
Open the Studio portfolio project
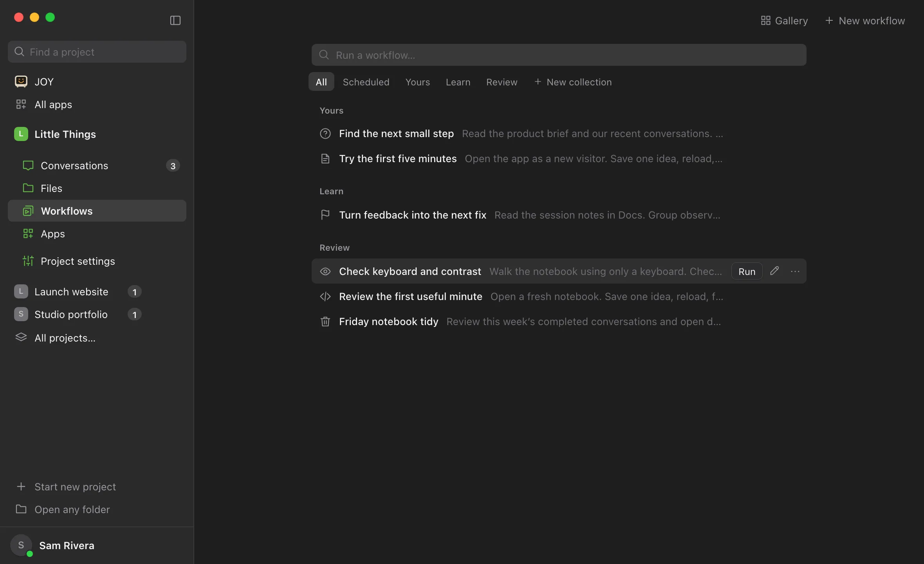tap(71, 315)
